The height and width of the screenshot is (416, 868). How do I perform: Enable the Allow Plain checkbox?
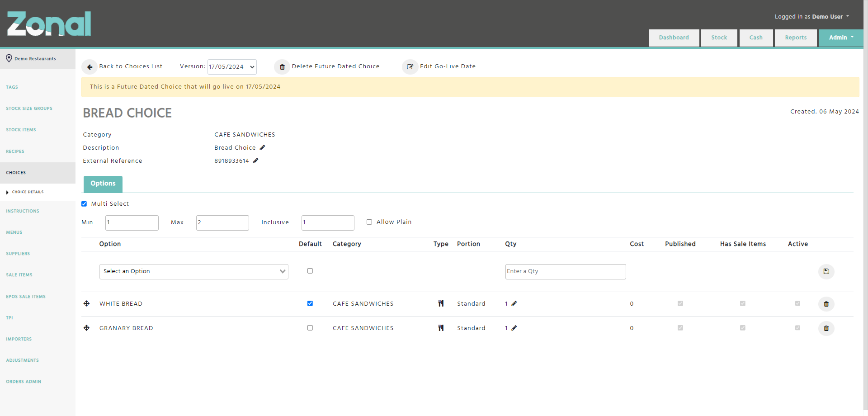pyautogui.click(x=369, y=222)
